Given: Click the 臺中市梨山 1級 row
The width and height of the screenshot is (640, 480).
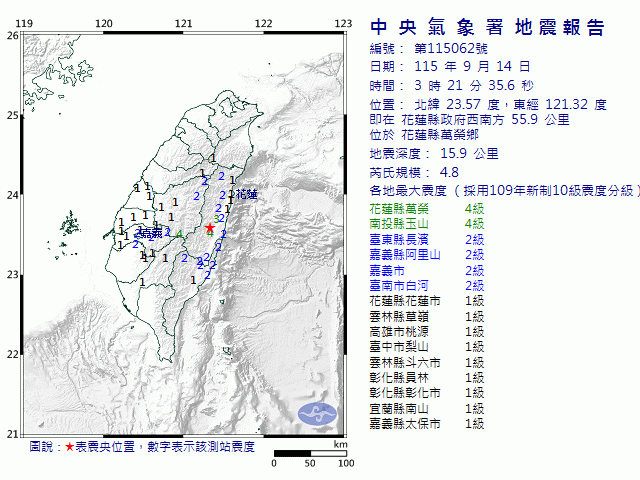Looking at the screenshot, I should [x=427, y=347].
